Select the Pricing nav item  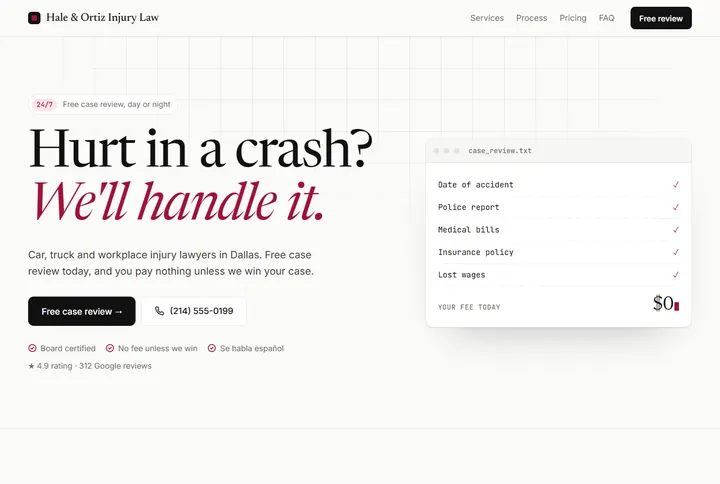(573, 18)
